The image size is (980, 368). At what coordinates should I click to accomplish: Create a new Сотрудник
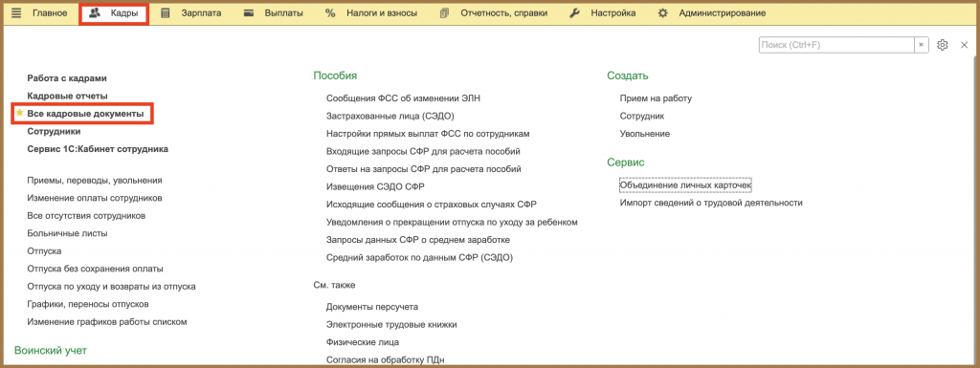642,116
